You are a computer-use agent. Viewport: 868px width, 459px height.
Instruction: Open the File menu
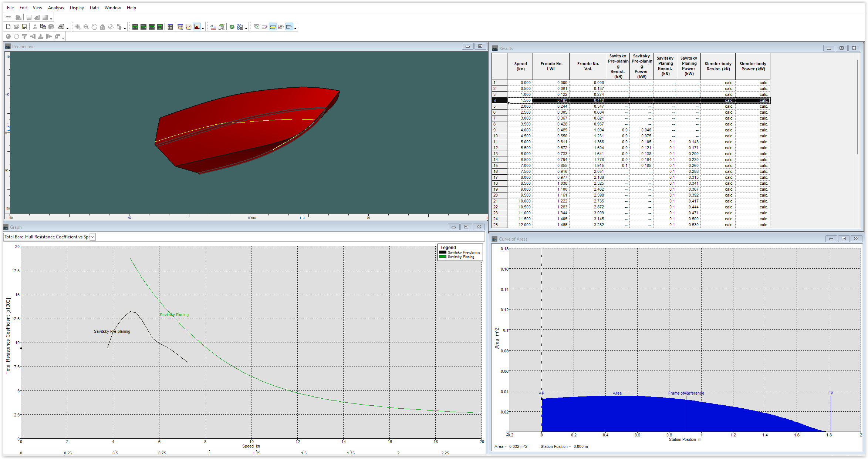(10, 7)
